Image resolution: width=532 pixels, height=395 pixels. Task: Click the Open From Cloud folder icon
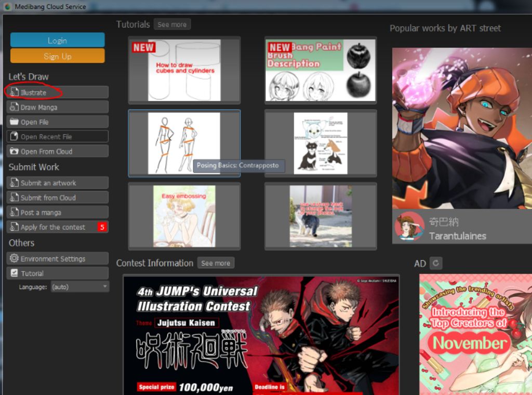pos(14,151)
